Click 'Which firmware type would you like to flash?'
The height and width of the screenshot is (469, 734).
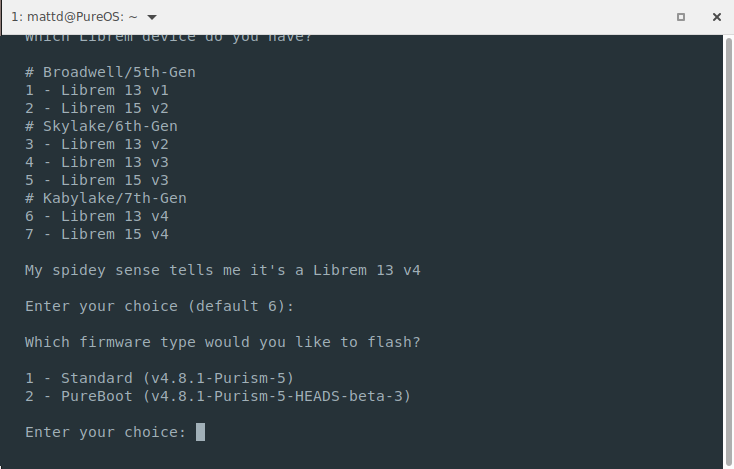223,342
